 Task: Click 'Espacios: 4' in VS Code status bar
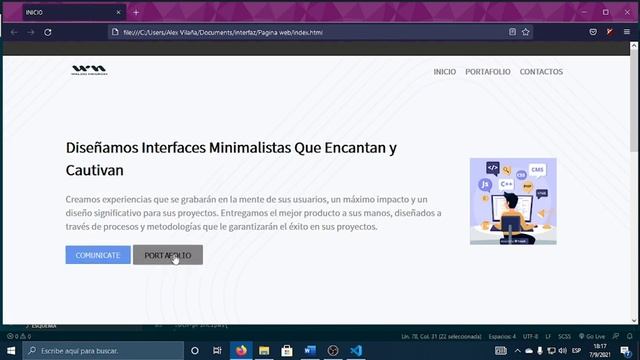502,336
